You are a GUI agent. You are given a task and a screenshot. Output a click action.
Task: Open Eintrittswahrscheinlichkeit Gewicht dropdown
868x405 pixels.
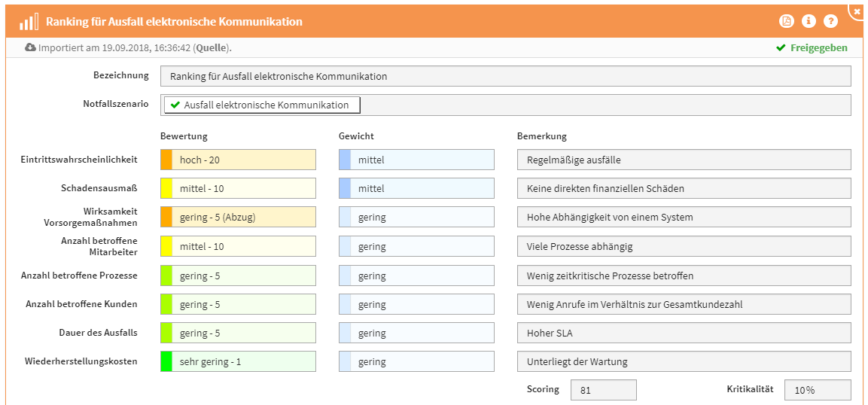(416, 160)
